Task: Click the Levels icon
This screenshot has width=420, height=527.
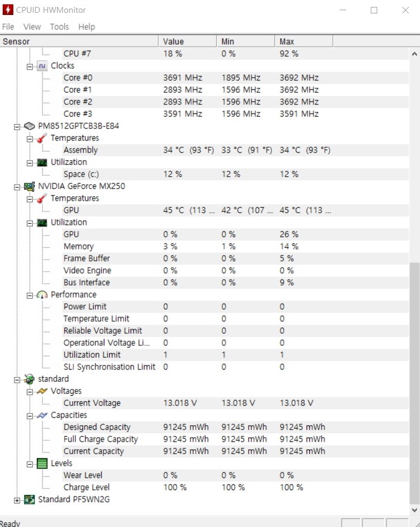Action: coord(42,463)
